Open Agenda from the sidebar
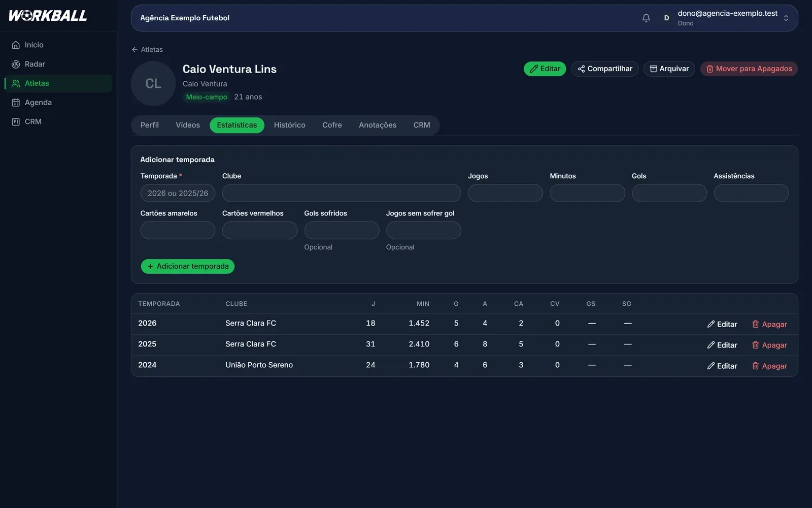Image resolution: width=812 pixels, height=508 pixels. [58, 103]
